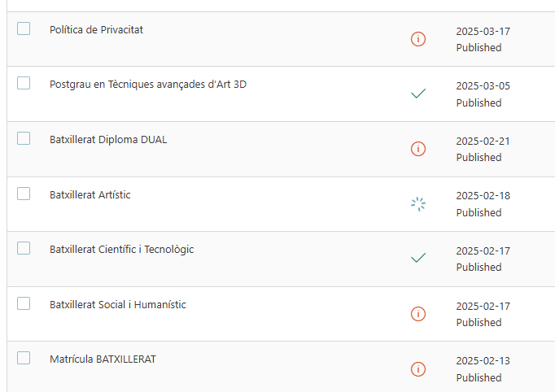
Task: Tick checkbox for Postgrau en Tècniques avançades d'Art 3D
Action: 24,83
